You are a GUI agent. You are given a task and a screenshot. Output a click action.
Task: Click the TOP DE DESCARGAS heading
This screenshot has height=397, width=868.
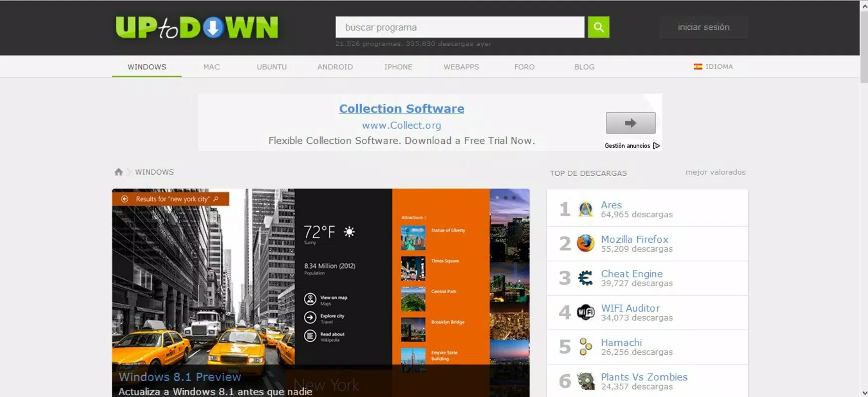click(x=588, y=173)
